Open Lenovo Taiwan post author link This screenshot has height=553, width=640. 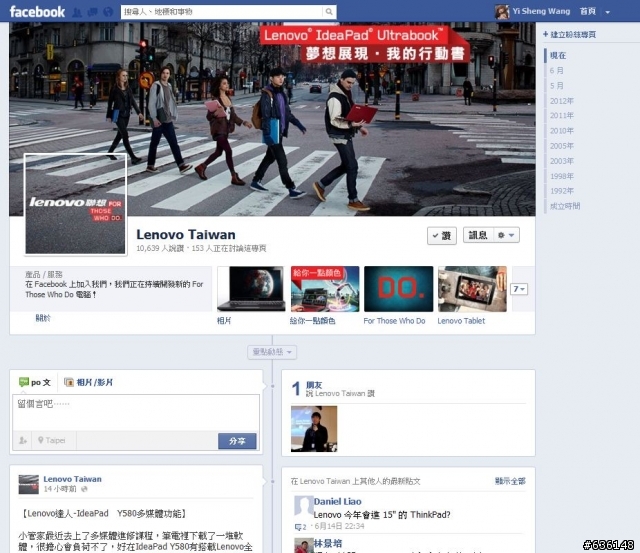pos(73,479)
